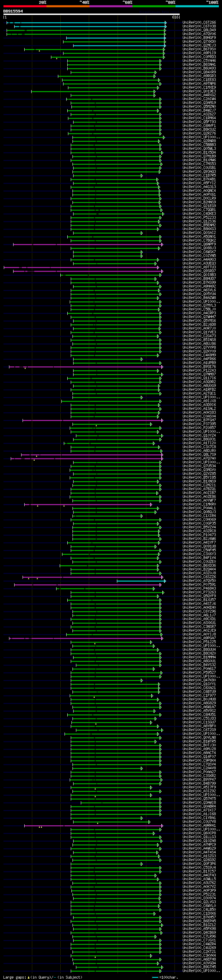222x980 pixels.
Task: Open hit UniRef100_Q8LD49
Action: click(199, 30)
